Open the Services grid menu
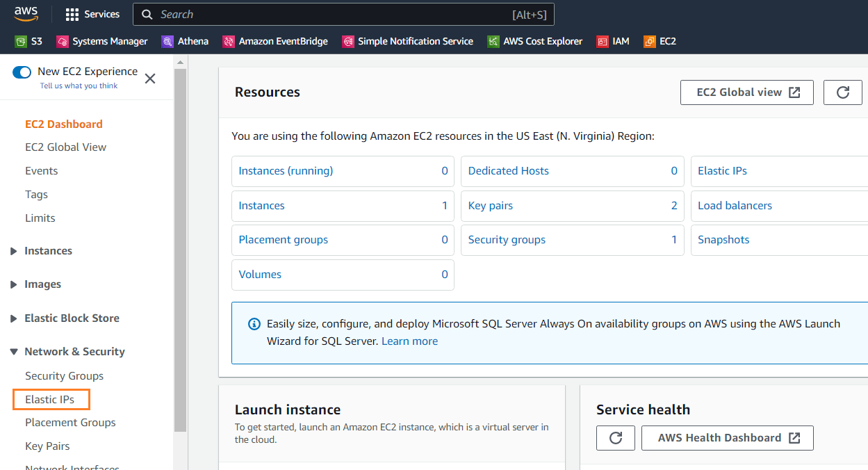This screenshot has height=470, width=868. [x=92, y=14]
